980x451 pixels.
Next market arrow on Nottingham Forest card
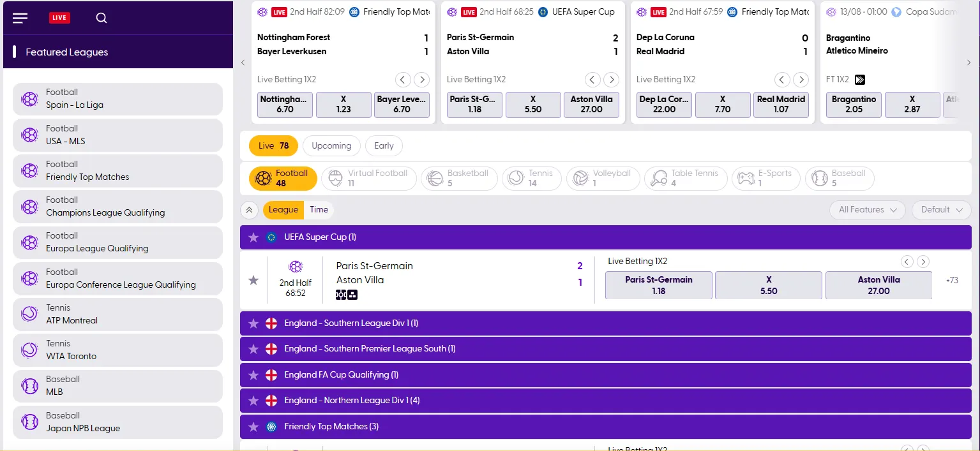coord(421,80)
